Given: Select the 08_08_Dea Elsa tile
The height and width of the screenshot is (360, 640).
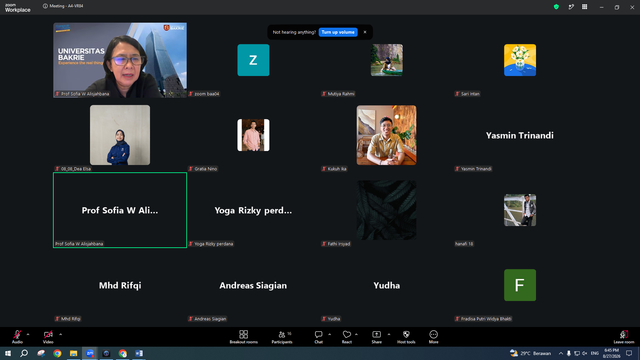Looking at the screenshot, I should click(x=120, y=135).
